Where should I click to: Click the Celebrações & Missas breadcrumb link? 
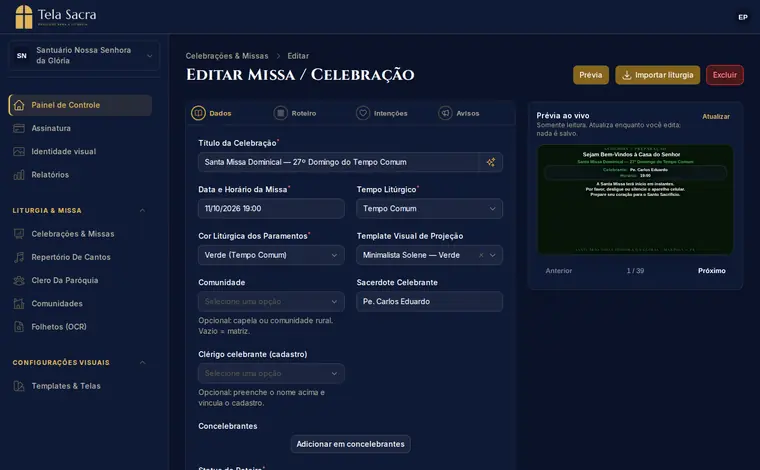(x=227, y=56)
